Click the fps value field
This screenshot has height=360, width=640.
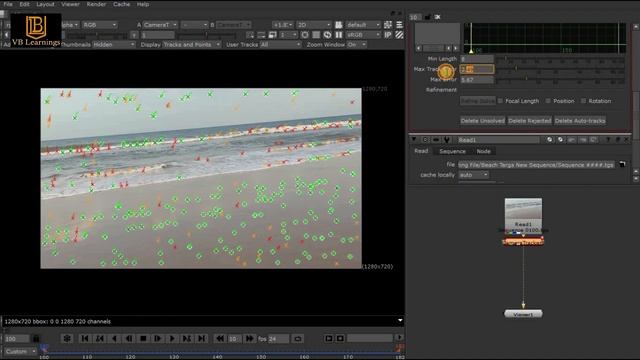(x=278, y=339)
